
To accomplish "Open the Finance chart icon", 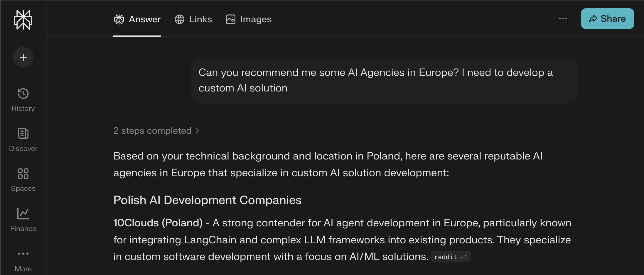I will [x=23, y=214].
